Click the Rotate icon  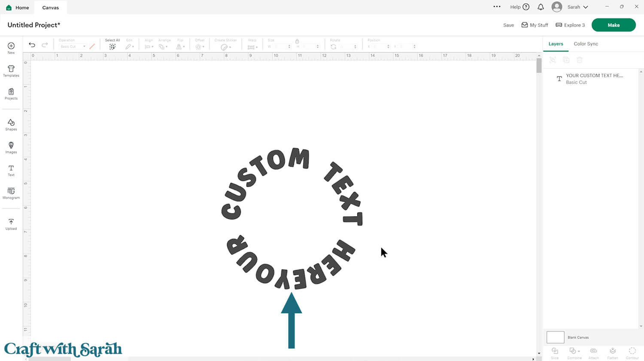(333, 46)
